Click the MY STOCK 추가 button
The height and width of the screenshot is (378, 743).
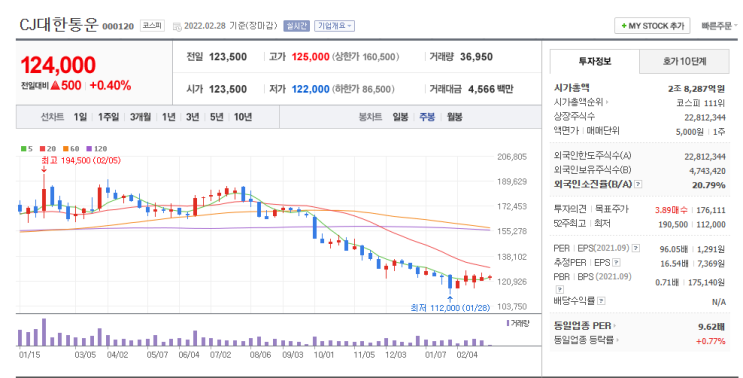652,26
